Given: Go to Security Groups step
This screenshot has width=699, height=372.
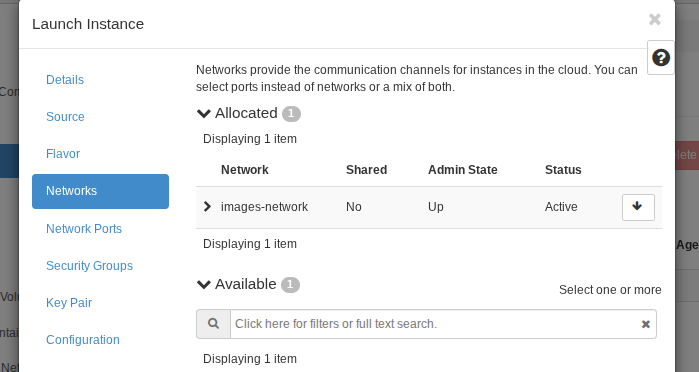Looking at the screenshot, I should coord(89,266).
